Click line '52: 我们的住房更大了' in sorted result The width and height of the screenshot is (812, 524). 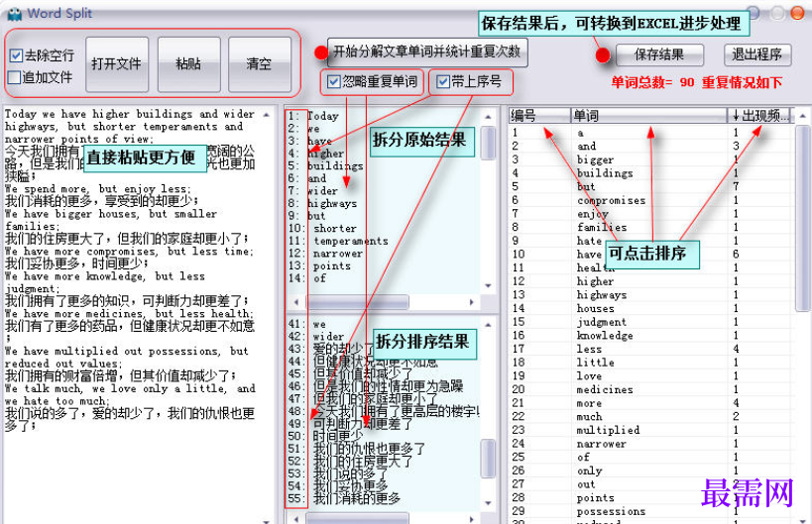pos(351,461)
